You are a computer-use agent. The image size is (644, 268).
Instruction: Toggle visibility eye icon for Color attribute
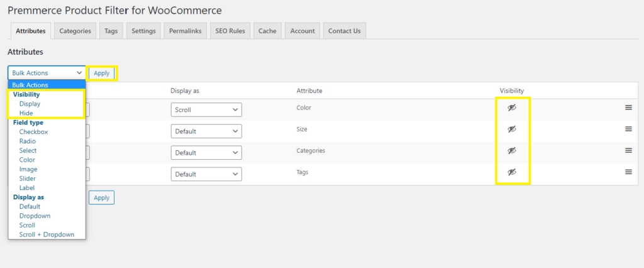[512, 108]
